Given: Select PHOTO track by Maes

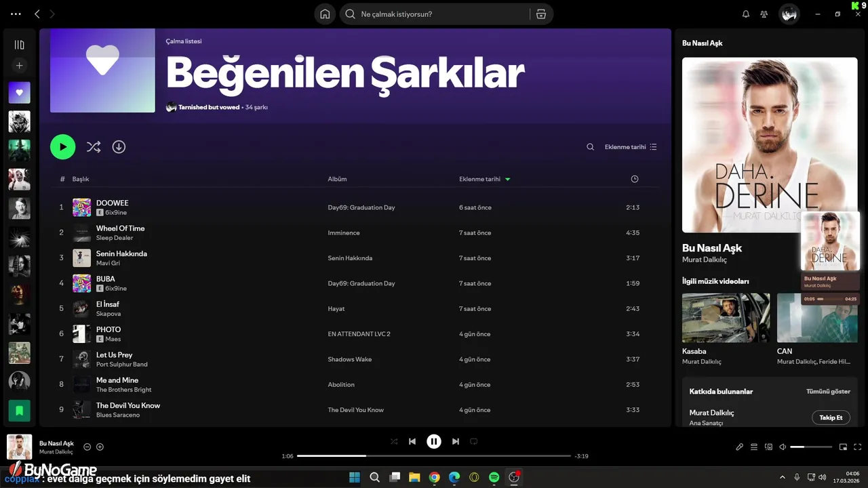Looking at the screenshot, I should (108, 329).
